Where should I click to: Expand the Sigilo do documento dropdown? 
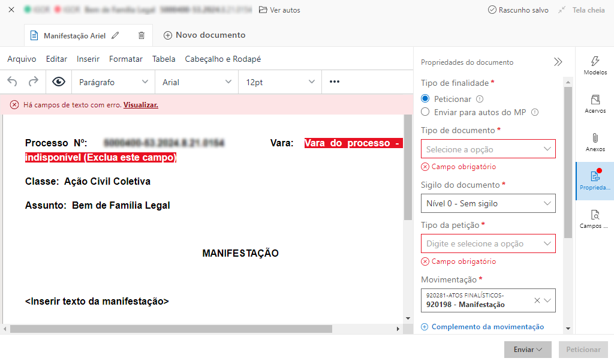(x=488, y=203)
